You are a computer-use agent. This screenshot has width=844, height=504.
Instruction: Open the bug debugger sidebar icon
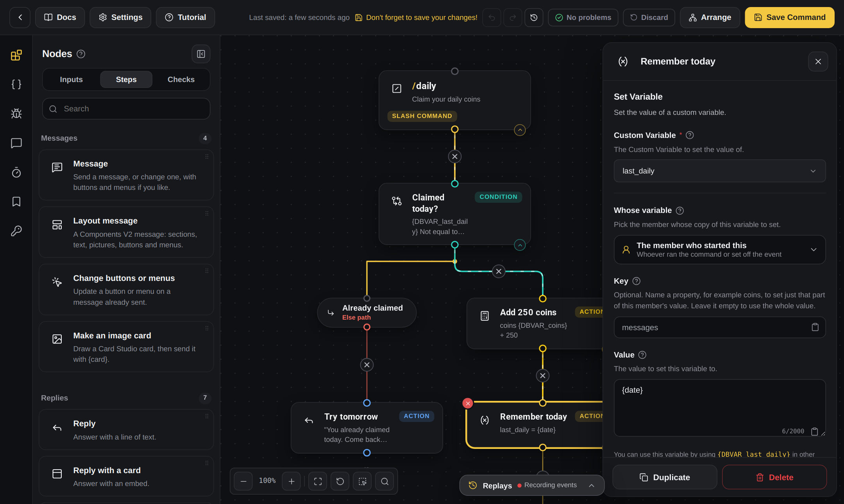click(16, 114)
